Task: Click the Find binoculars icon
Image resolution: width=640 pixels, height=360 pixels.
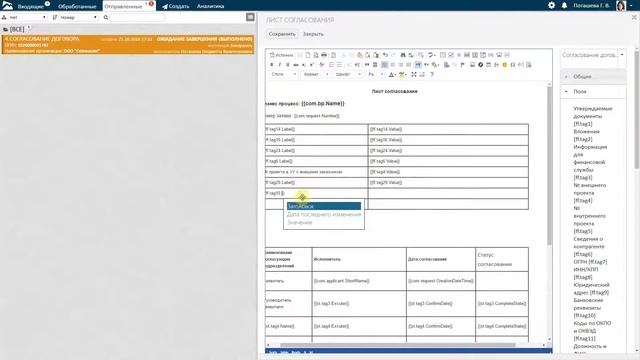Action: (403, 55)
